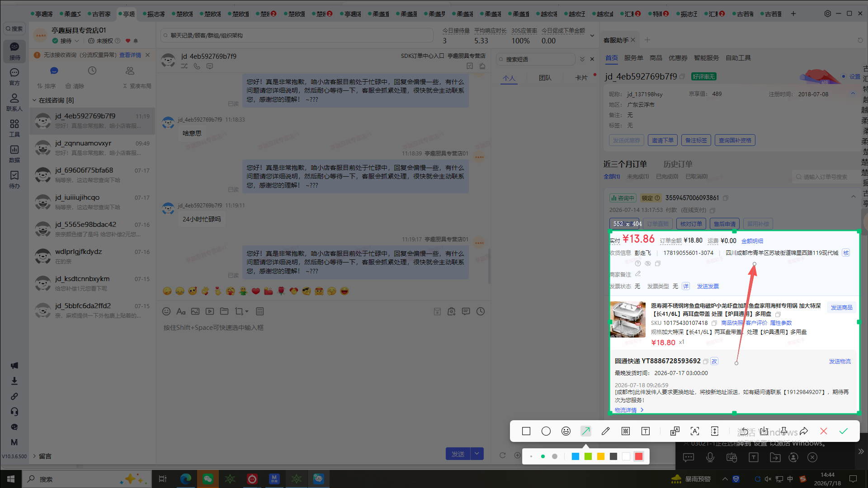Select the rectangle annotation tool
Screen dimensions: 868x488
[526, 431]
